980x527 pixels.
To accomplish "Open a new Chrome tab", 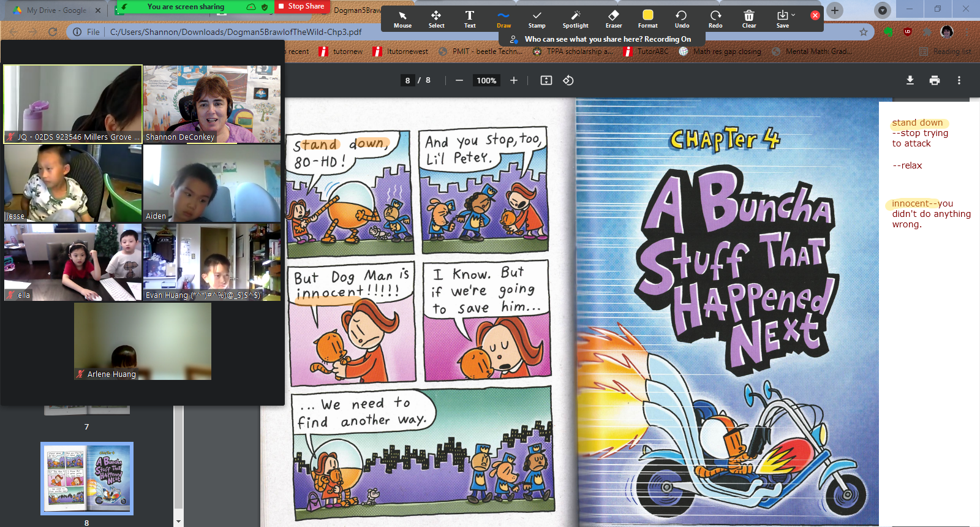I will pyautogui.click(x=835, y=10).
